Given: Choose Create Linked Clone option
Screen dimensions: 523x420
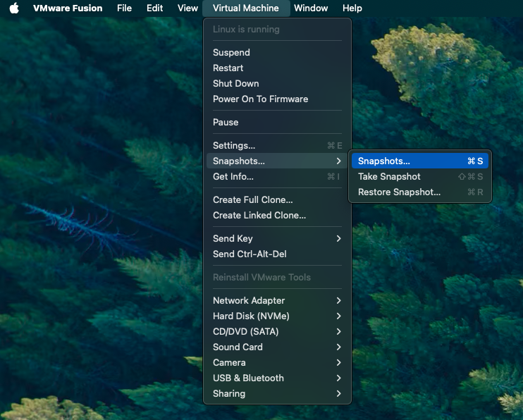Looking at the screenshot, I should tap(259, 215).
